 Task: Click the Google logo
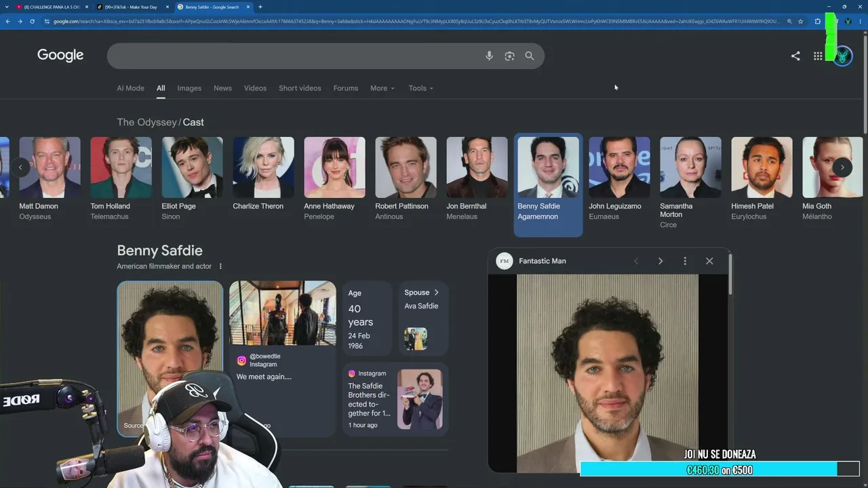pyautogui.click(x=60, y=56)
